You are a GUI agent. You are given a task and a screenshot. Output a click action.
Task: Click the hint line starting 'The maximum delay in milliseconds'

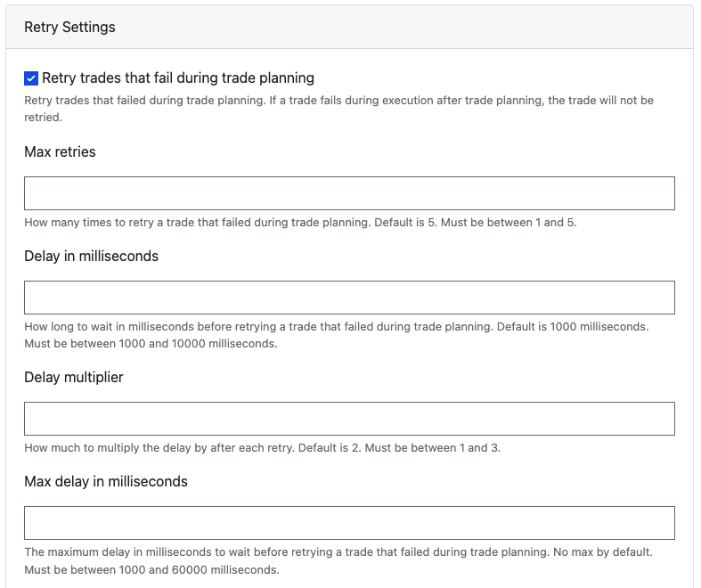coord(338,551)
